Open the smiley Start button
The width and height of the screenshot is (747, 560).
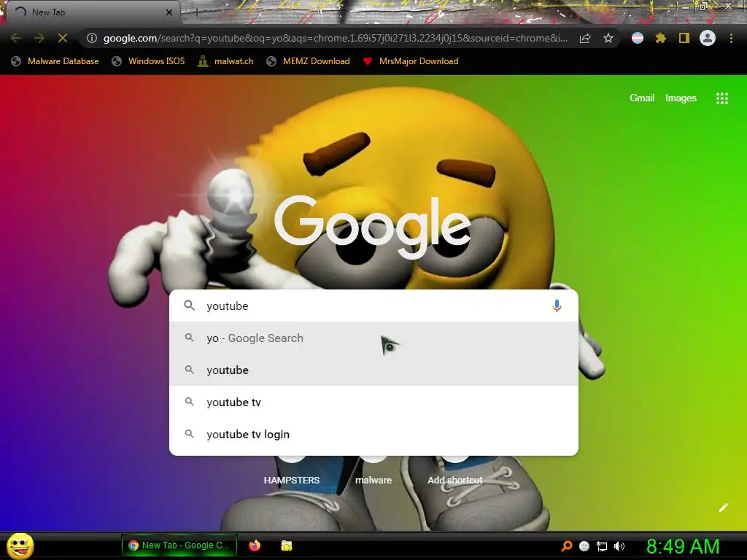[x=20, y=545]
